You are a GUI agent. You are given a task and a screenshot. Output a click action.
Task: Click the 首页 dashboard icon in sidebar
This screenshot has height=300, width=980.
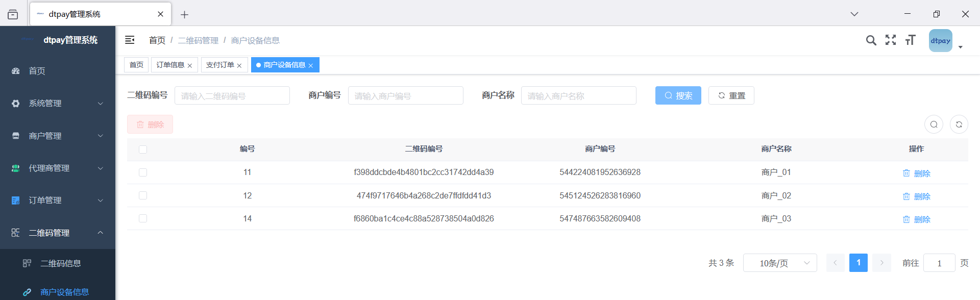tap(16, 71)
